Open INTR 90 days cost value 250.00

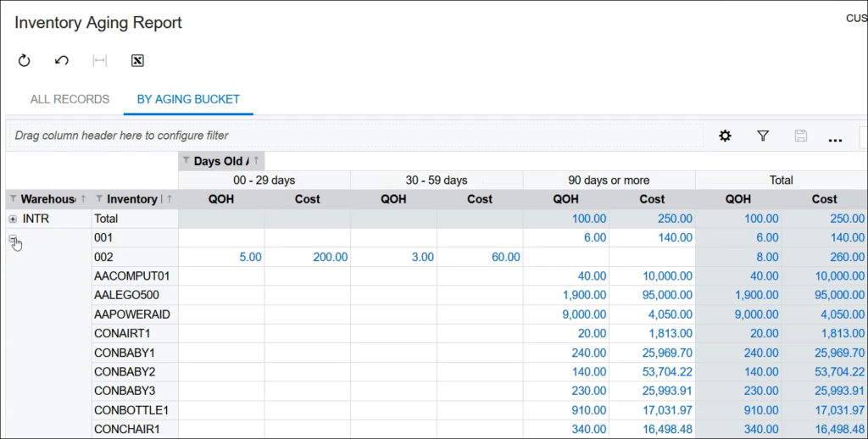(675, 219)
